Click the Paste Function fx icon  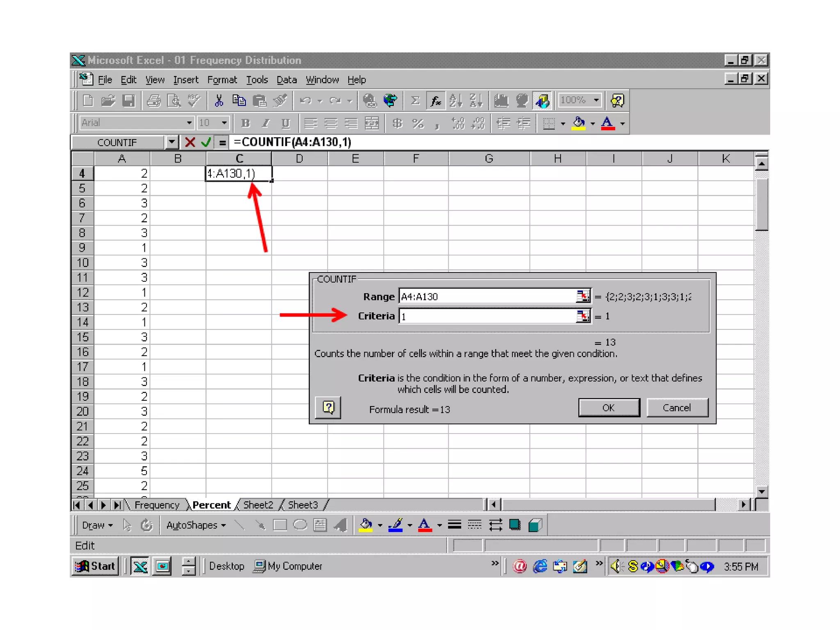(436, 100)
